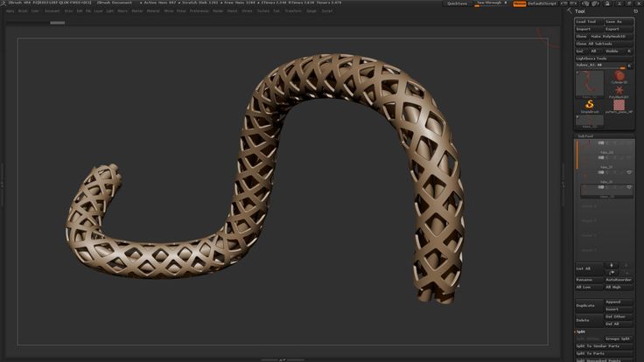Toggle eye visibility on fourth subtool row
644x362 pixels.
(x=629, y=187)
